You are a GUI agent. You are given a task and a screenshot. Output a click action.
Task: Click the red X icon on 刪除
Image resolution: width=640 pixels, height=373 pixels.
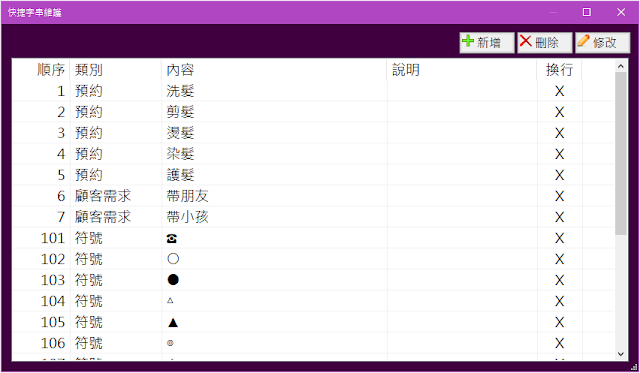click(525, 41)
